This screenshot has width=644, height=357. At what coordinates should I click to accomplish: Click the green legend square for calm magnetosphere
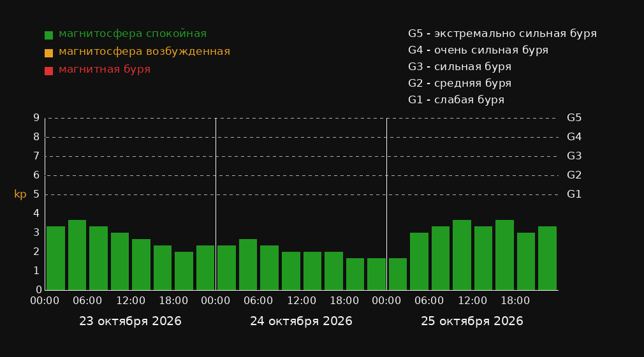(x=48, y=35)
